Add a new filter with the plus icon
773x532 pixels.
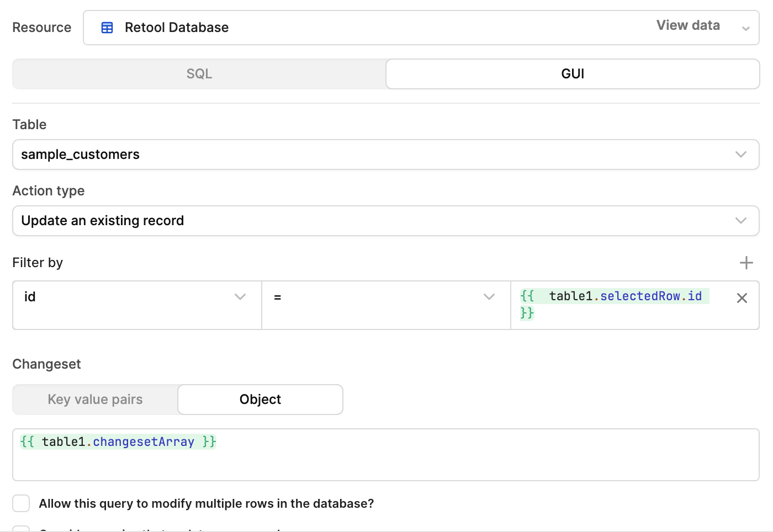tap(746, 263)
